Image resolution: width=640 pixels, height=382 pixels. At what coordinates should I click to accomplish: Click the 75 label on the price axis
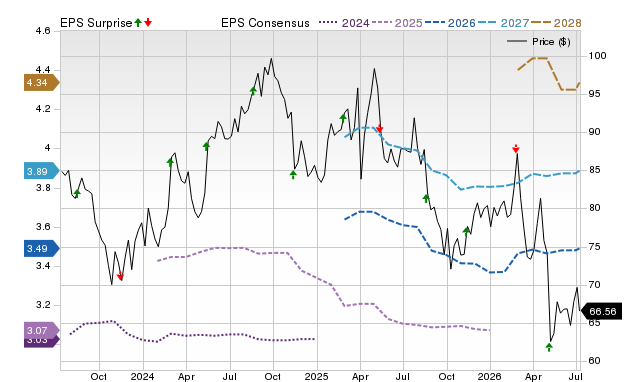click(x=594, y=247)
